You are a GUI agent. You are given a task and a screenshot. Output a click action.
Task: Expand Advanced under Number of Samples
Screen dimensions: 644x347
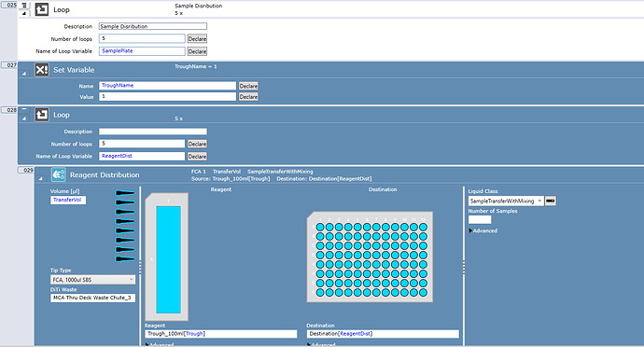(x=483, y=230)
